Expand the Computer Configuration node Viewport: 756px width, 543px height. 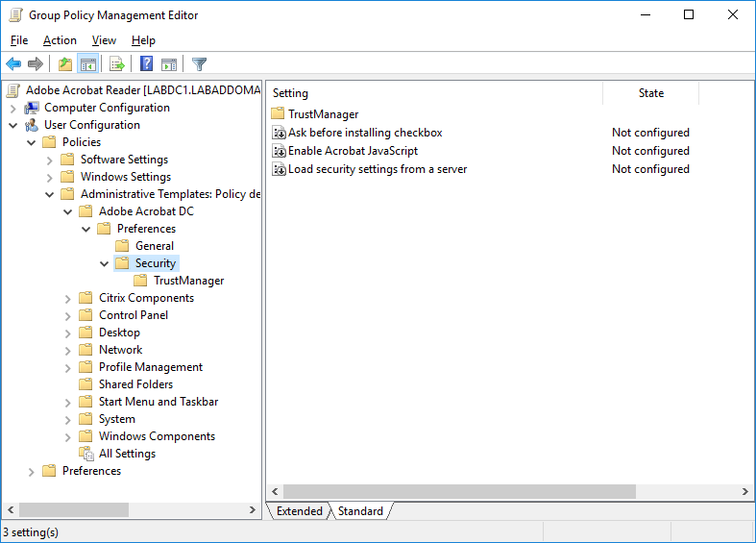13,108
